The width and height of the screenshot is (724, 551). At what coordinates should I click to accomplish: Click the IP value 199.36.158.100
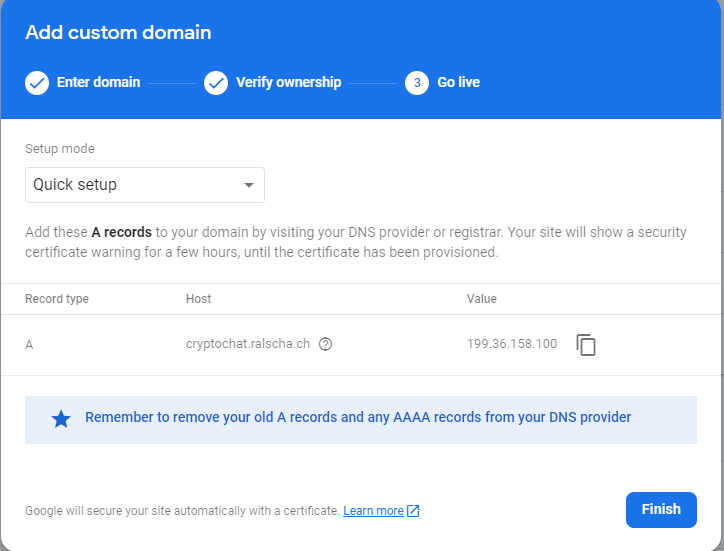tap(512, 344)
